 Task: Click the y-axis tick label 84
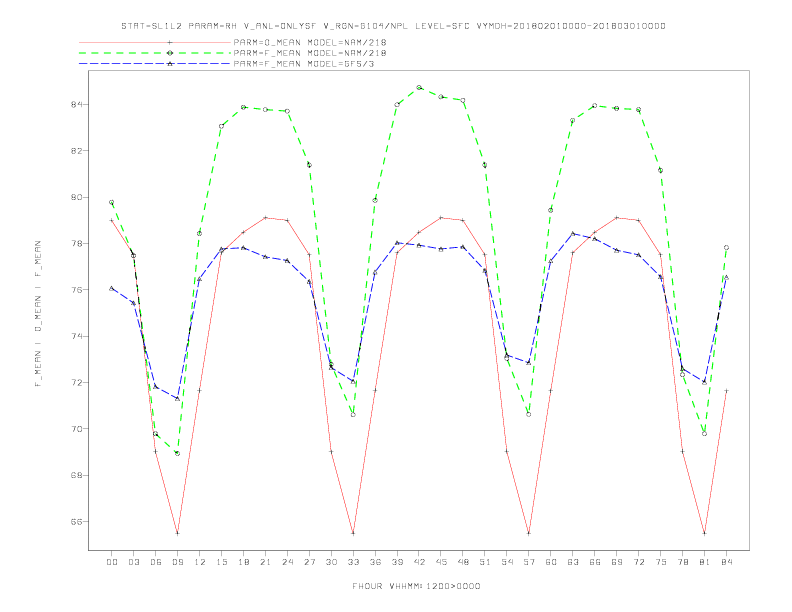point(76,105)
